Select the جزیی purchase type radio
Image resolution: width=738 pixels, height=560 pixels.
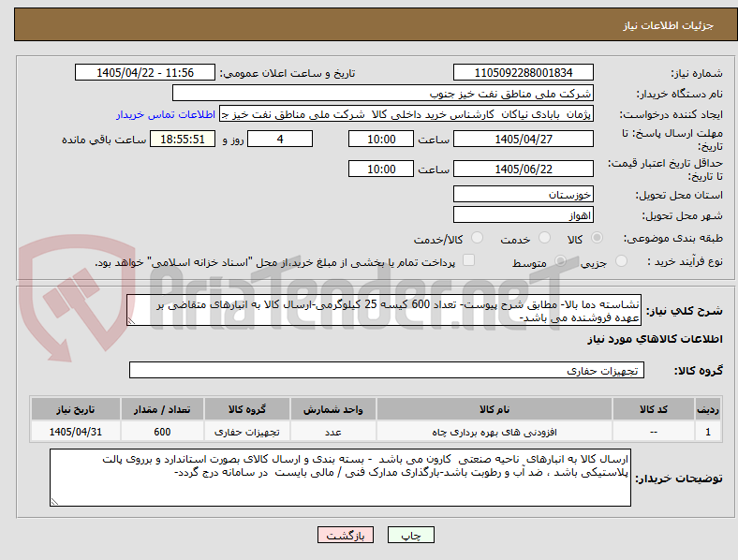(621, 260)
